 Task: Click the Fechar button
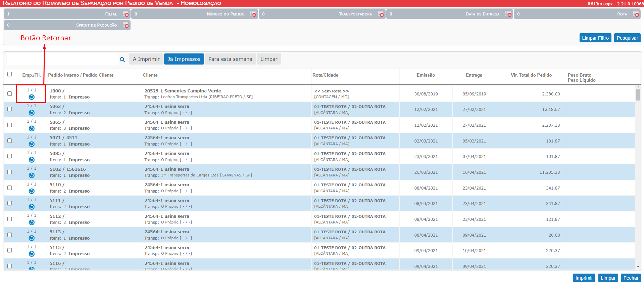(x=631, y=278)
